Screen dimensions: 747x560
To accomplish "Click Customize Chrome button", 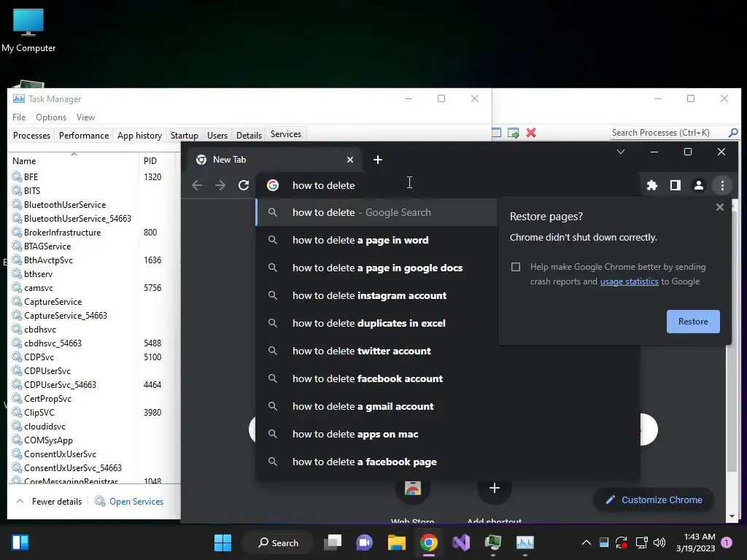I will point(654,500).
